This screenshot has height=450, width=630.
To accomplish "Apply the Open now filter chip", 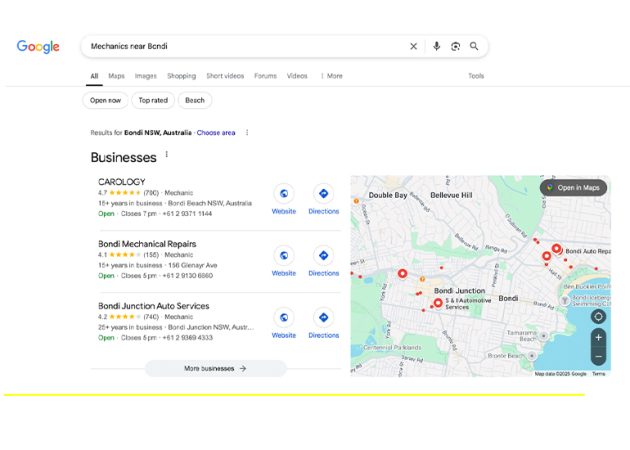I will (x=105, y=100).
